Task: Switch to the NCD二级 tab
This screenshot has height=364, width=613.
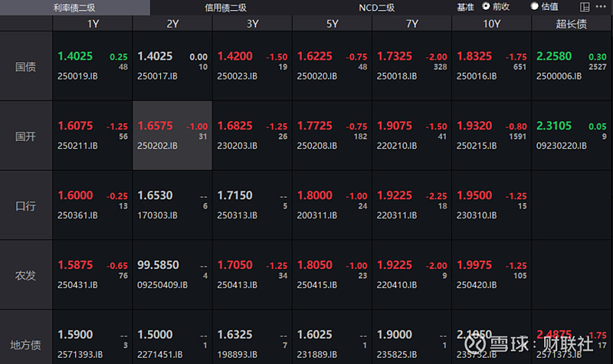Action: [x=376, y=8]
